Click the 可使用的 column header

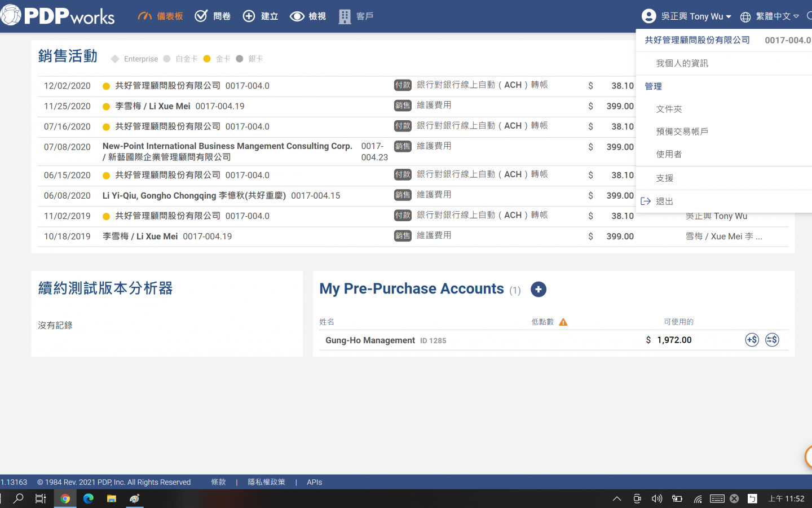[x=678, y=322]
